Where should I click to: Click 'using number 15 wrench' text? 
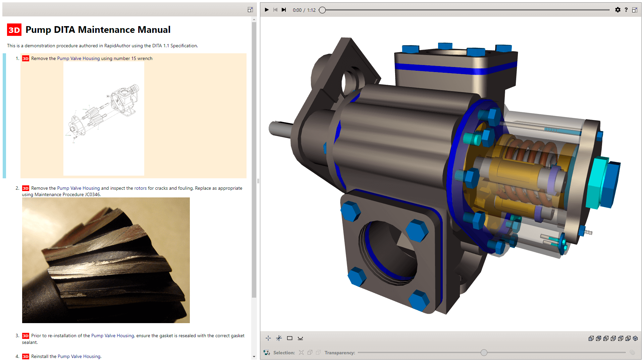[127, 58]
